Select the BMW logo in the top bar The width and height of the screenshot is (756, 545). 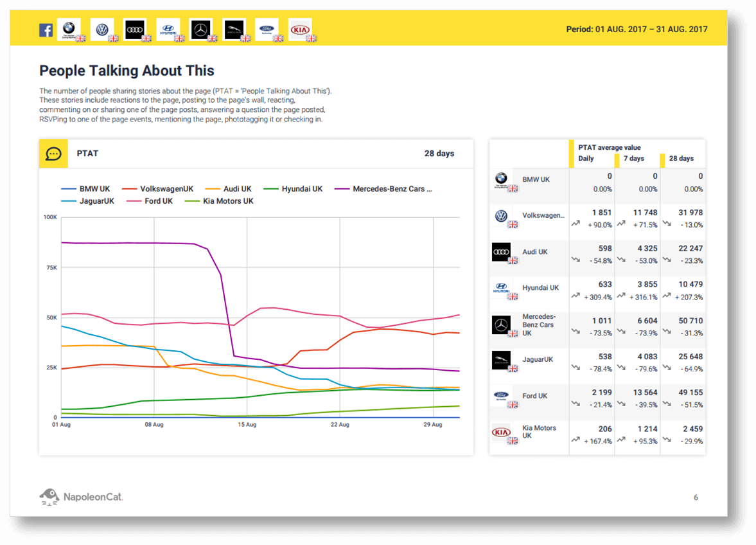click(x=69, y=28)
